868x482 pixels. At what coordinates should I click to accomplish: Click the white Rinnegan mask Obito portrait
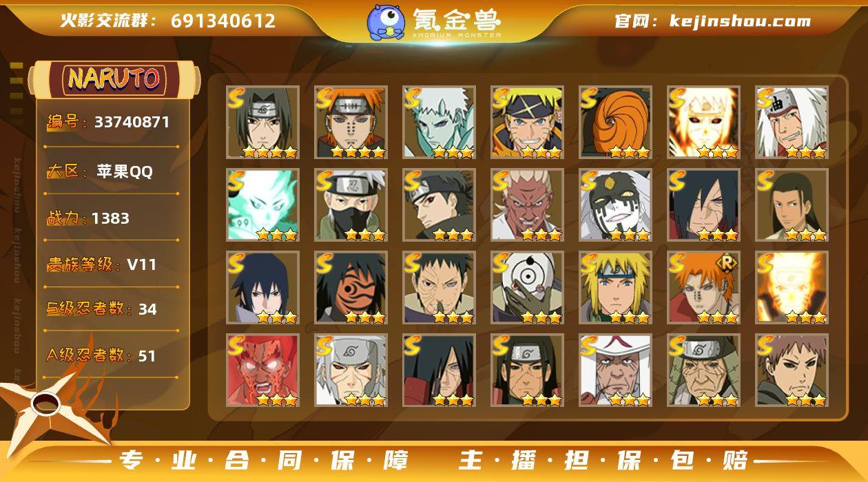point(527,288)
